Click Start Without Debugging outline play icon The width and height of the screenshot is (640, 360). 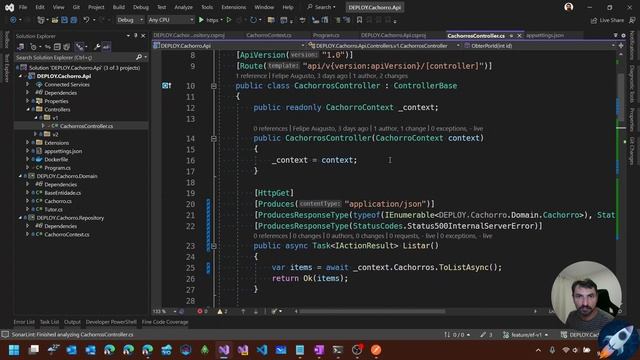(x=229, y=20)
